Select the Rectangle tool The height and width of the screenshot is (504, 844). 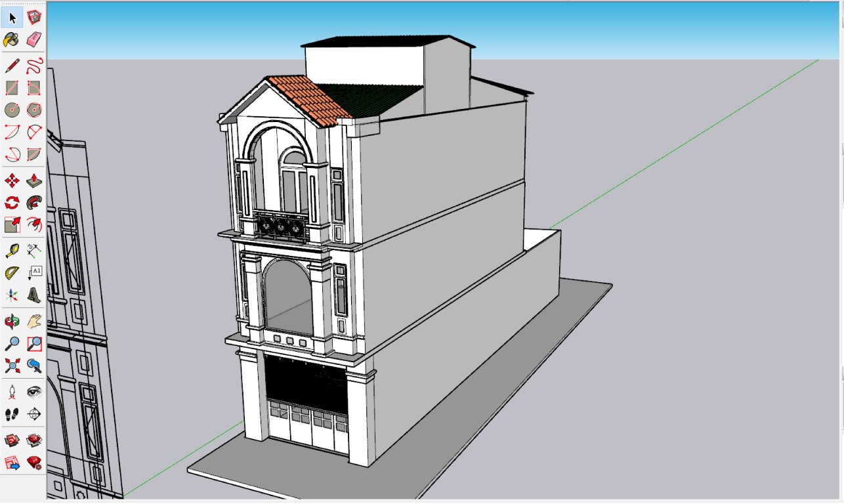pos(12,87)
